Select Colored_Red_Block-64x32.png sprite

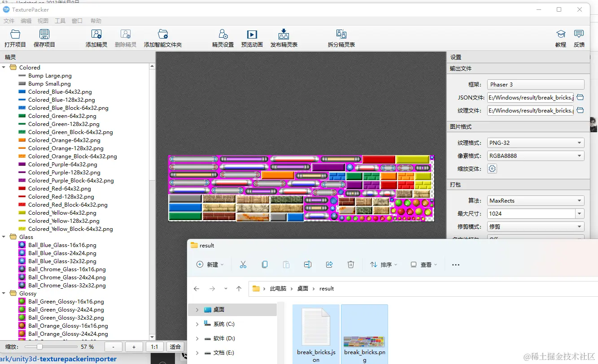tap(68, 205)
